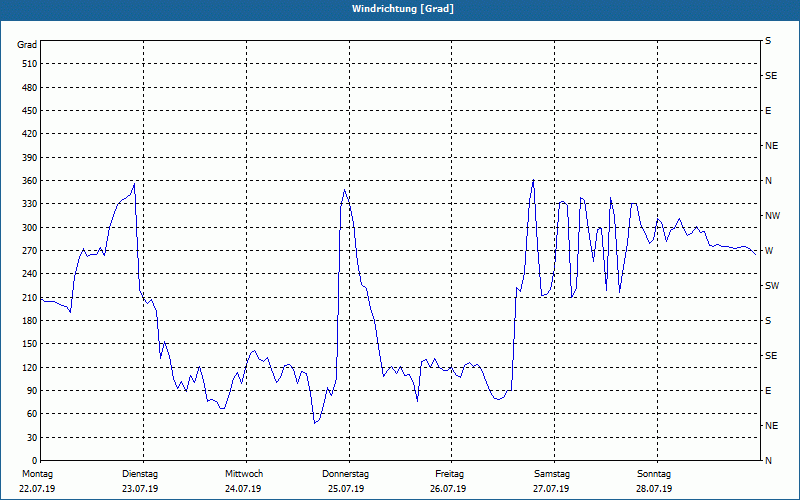The image size is (800, 500).
Task: Select the date 22.07.19
Action: [x=37, y=489]
